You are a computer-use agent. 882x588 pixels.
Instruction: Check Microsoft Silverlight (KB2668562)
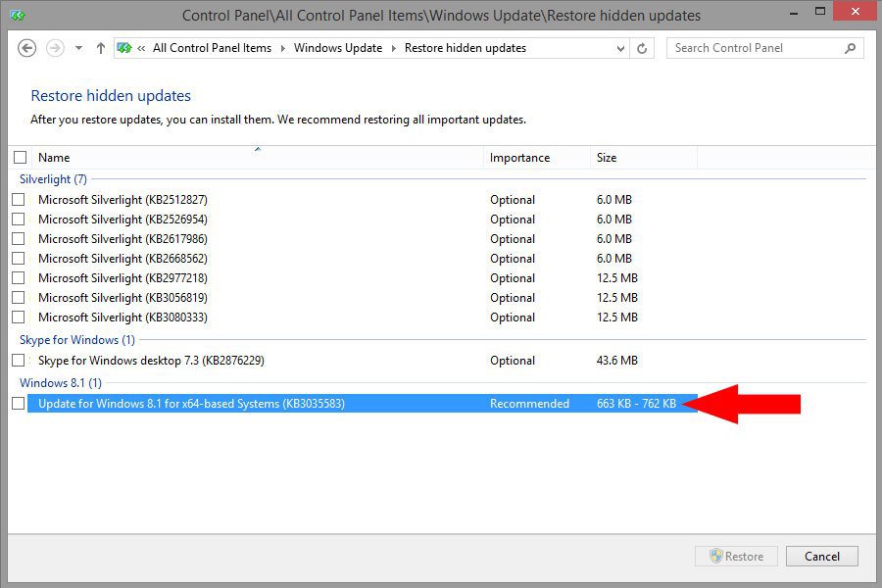tap(19, 259)
